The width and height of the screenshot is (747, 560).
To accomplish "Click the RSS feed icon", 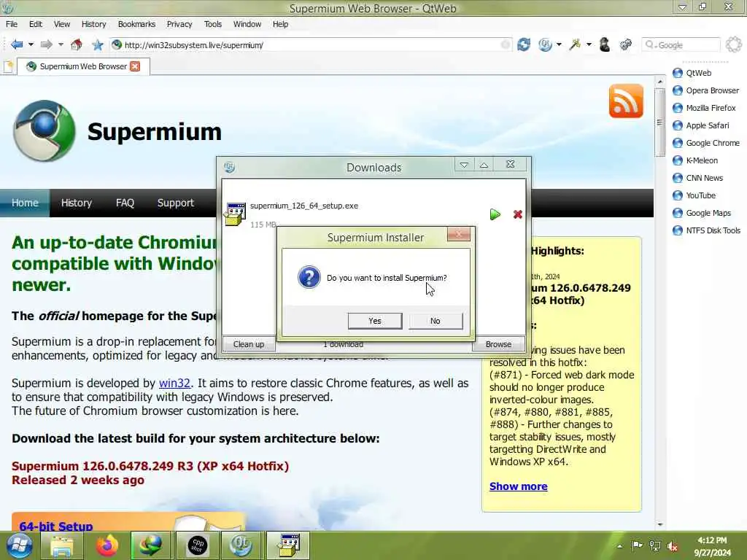I will pos(626,101).
